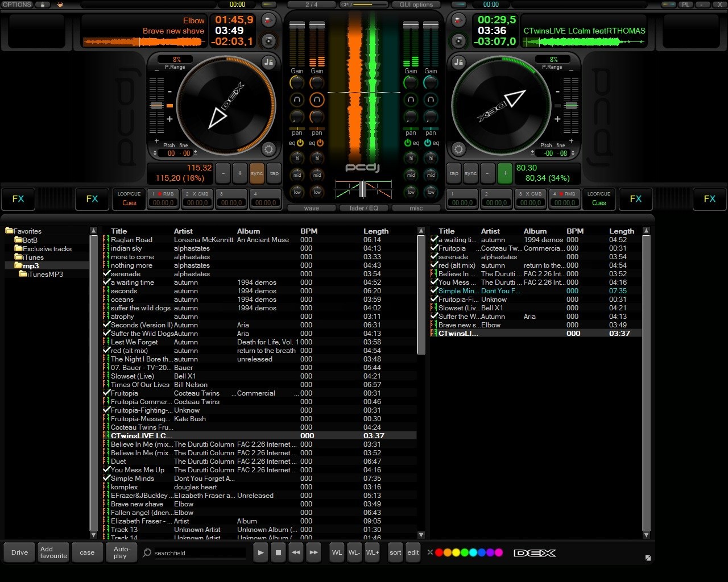Click the case button
This screenshot has width=728, height=582.
(87, 552)
